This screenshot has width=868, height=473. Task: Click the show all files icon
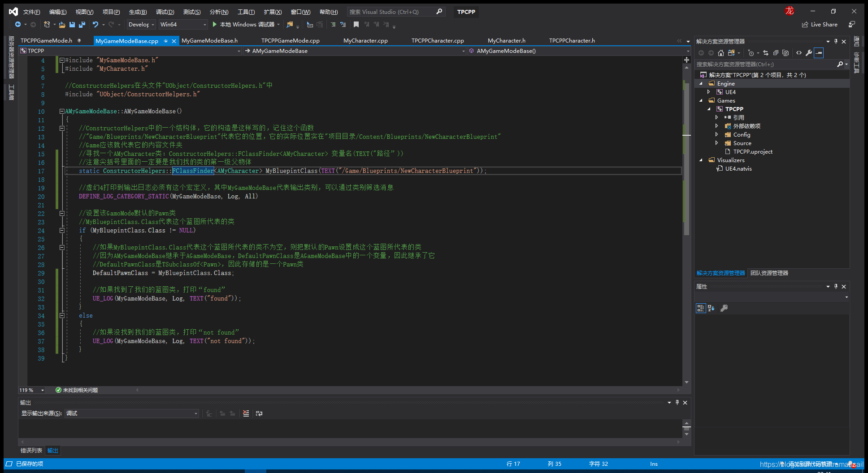786,53
